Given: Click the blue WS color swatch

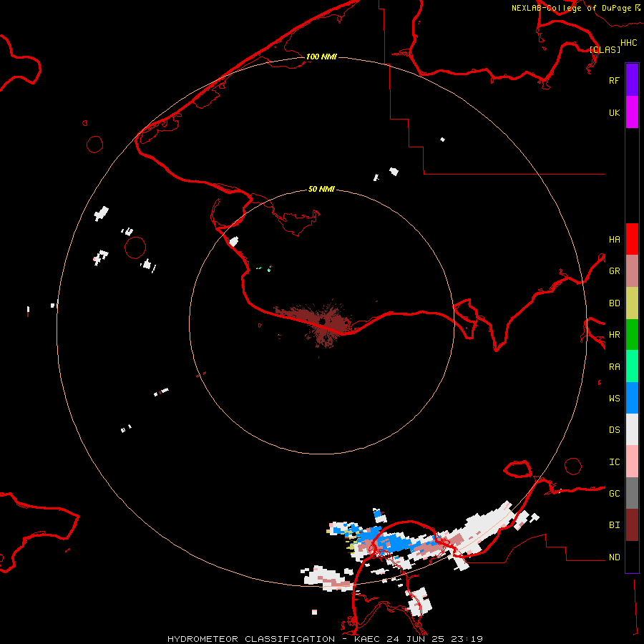Looking at the screenshot, I should click(x=632, y=398).
